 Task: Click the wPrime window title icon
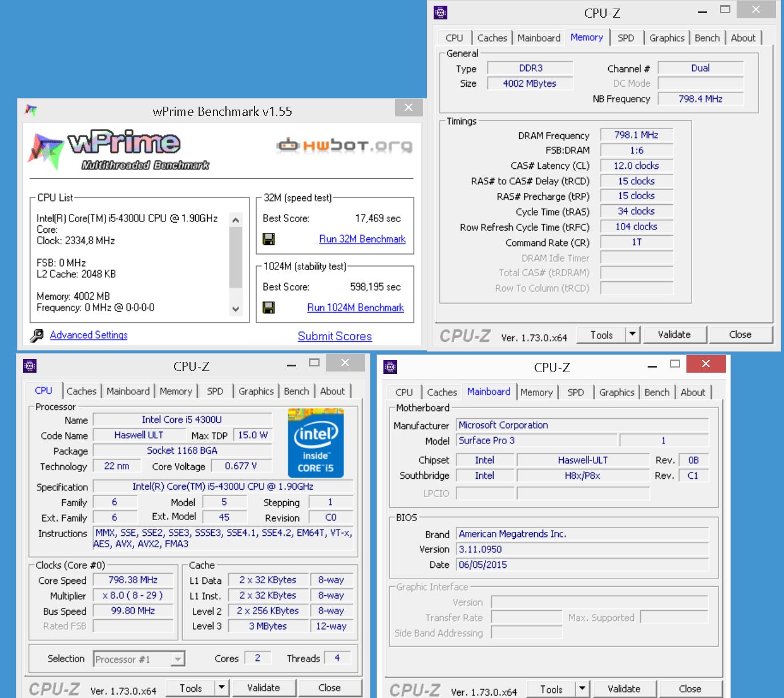31,111
